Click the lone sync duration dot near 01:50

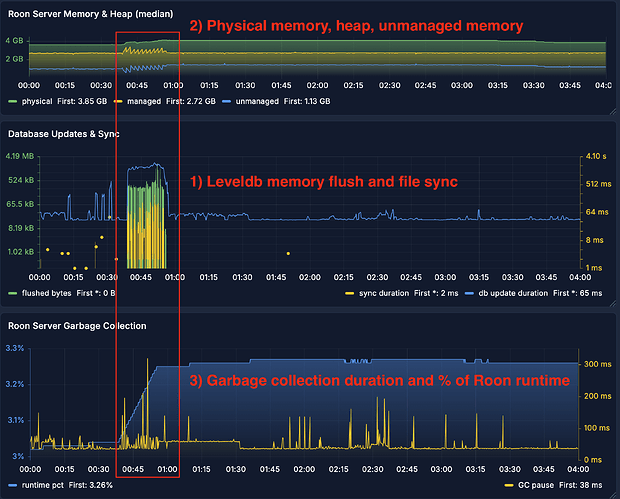tap(288, 253)
